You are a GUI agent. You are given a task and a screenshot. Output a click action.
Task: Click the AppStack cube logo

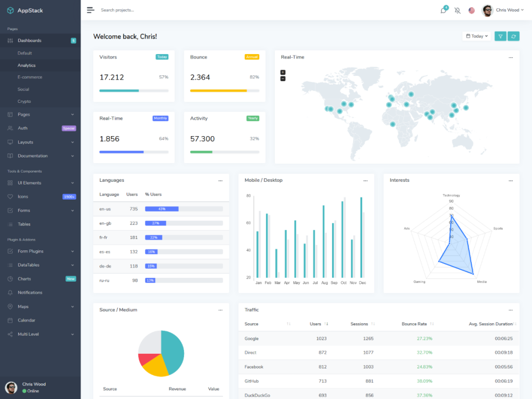[10, 10]
